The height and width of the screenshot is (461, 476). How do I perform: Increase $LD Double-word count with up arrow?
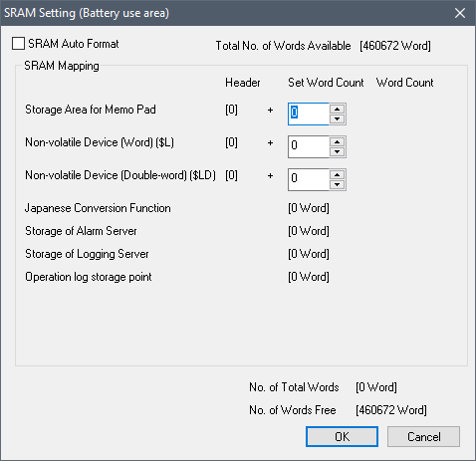tap(338, 174)
